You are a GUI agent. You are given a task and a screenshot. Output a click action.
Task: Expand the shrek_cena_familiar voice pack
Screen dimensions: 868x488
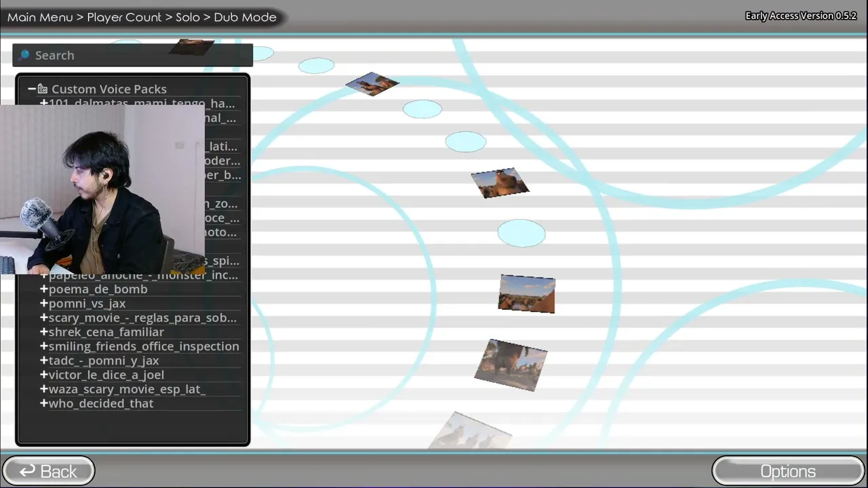point(44,331)
